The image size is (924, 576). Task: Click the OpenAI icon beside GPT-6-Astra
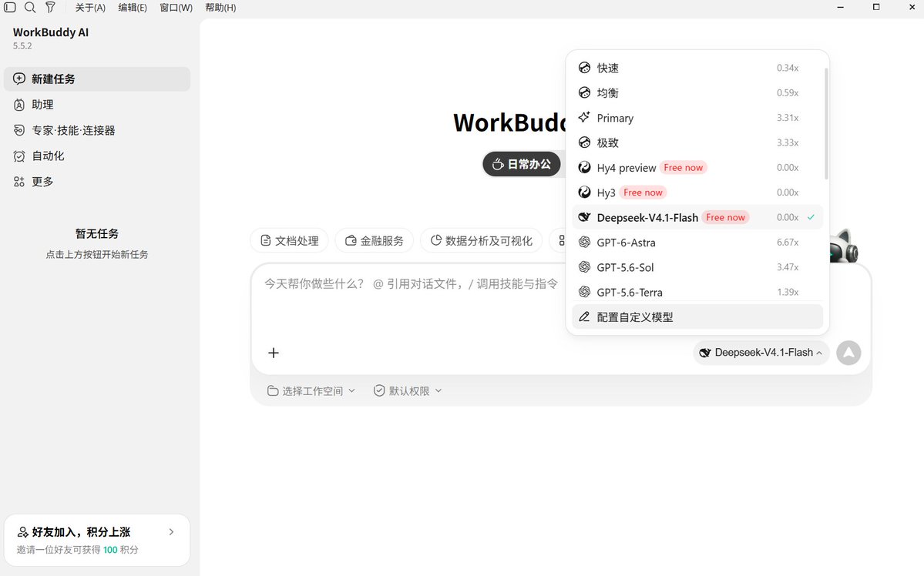coord(584,242)
